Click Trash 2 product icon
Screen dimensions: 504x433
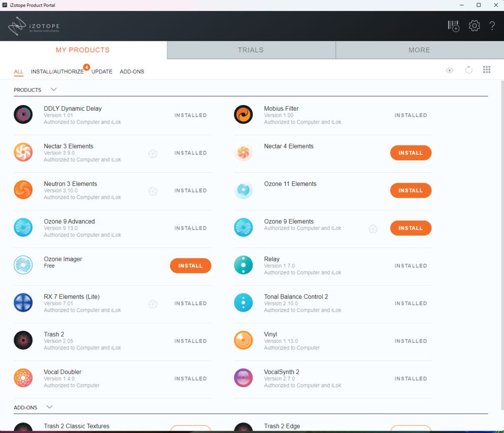click(x=23, y=340)
